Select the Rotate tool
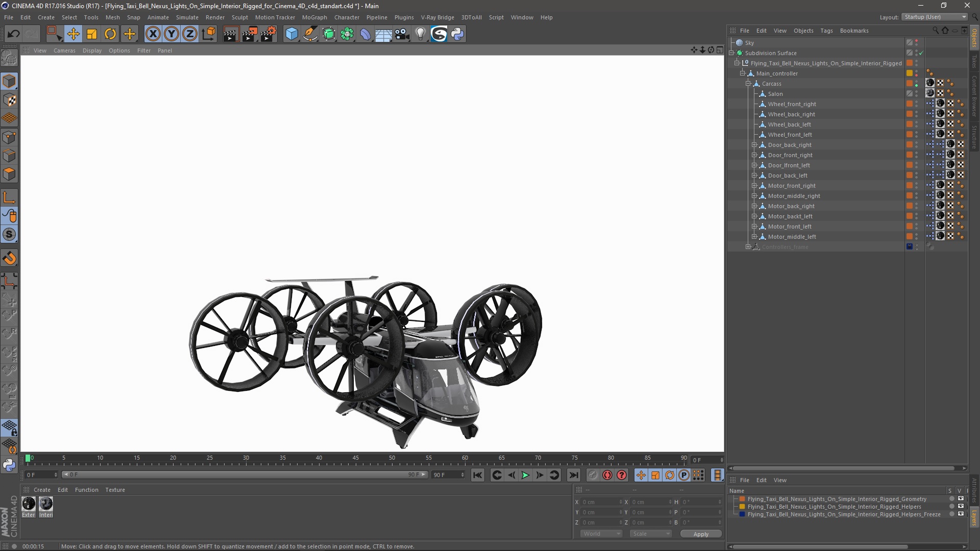 click(x=110, y=34)
